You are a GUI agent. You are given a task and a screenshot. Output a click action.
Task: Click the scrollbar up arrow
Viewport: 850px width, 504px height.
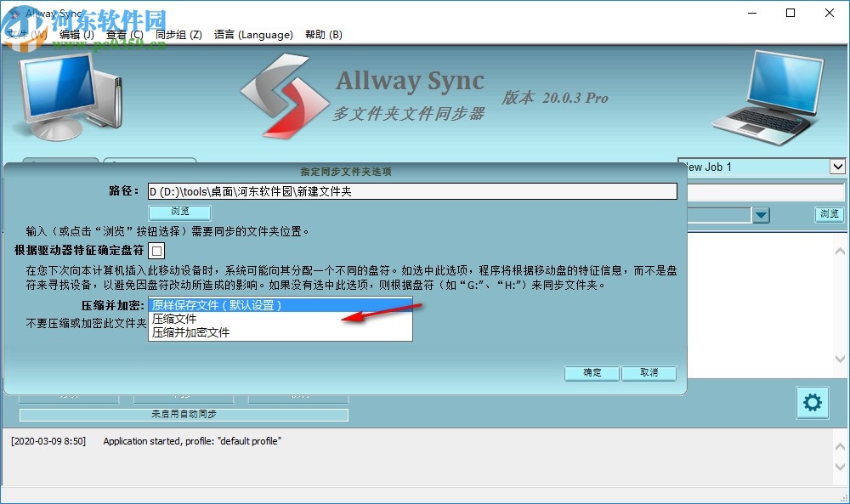(x=840, y=250)
